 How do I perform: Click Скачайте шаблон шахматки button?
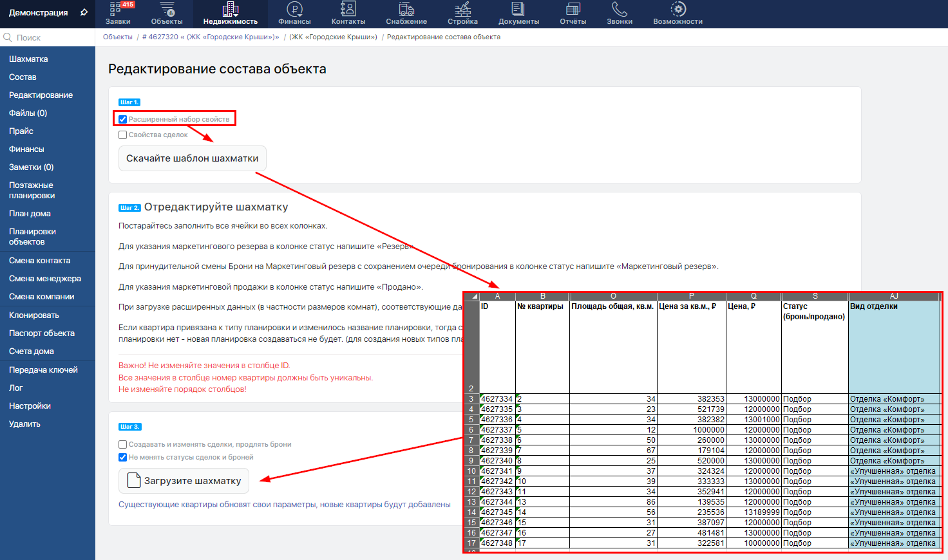(192, 158)
